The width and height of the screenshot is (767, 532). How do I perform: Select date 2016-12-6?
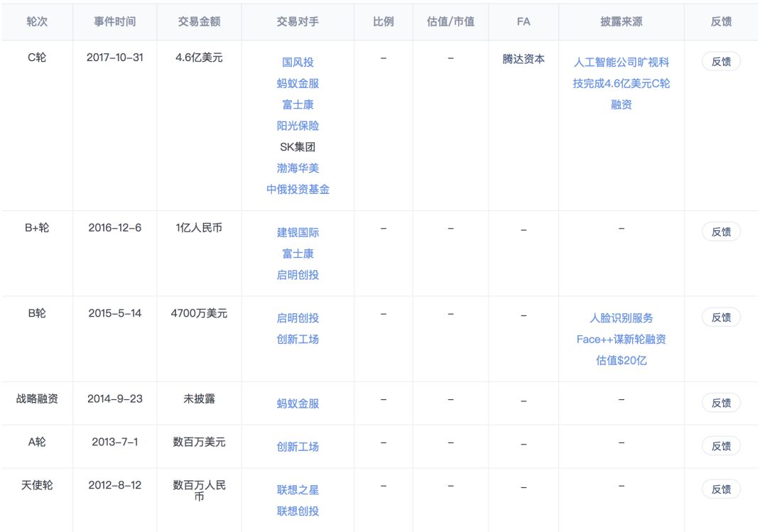(115, 227)
